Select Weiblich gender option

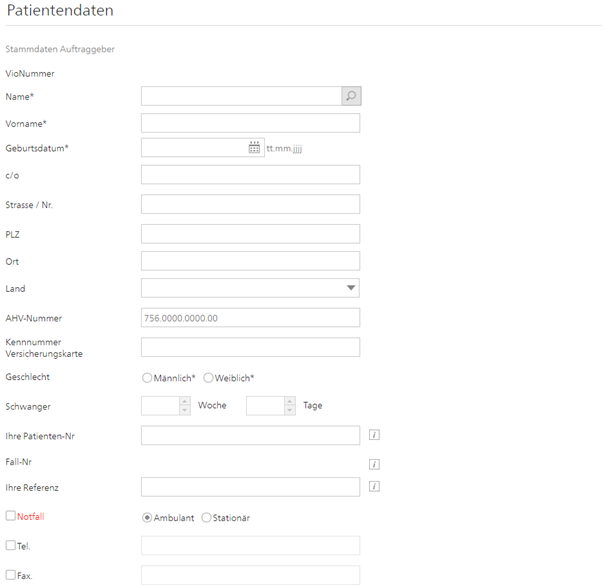click(208, 378)
